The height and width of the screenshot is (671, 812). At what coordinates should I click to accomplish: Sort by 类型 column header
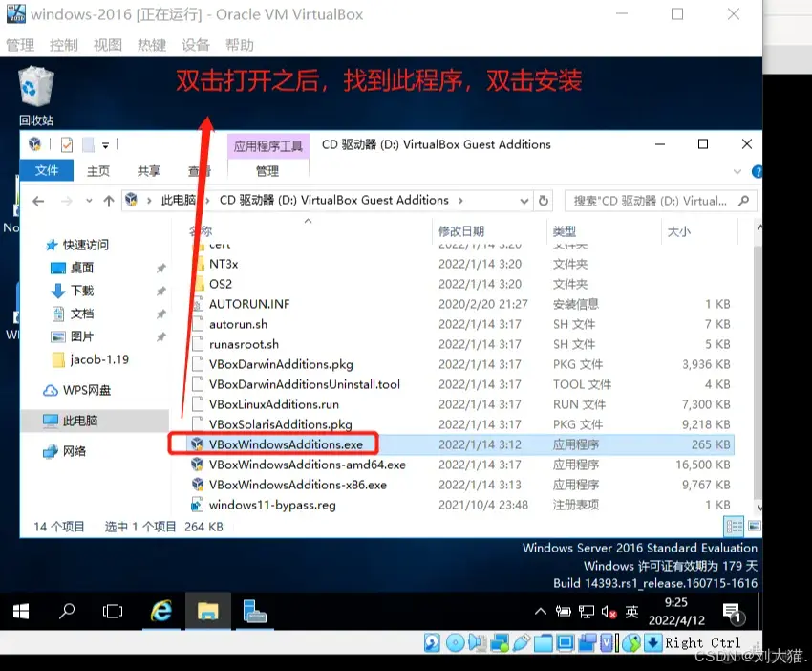[x=604, y=231]
